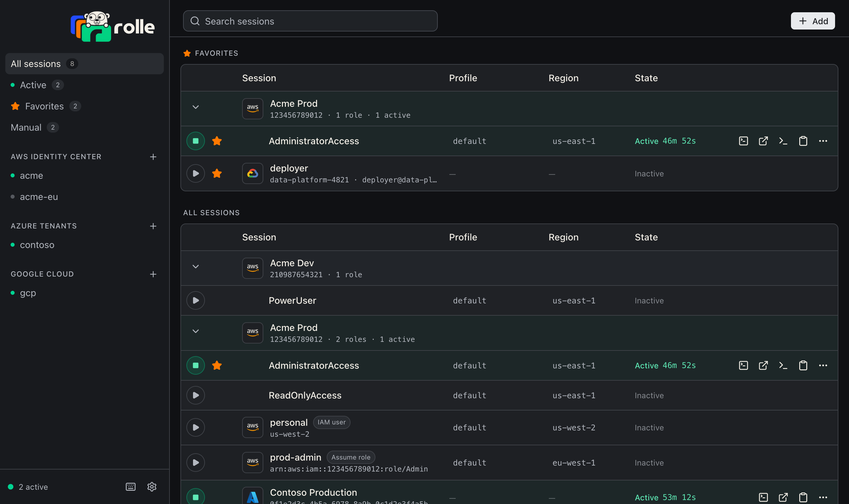Show Manual sessions filter
This screenshot has height=504, width=849.
(85, 128)
